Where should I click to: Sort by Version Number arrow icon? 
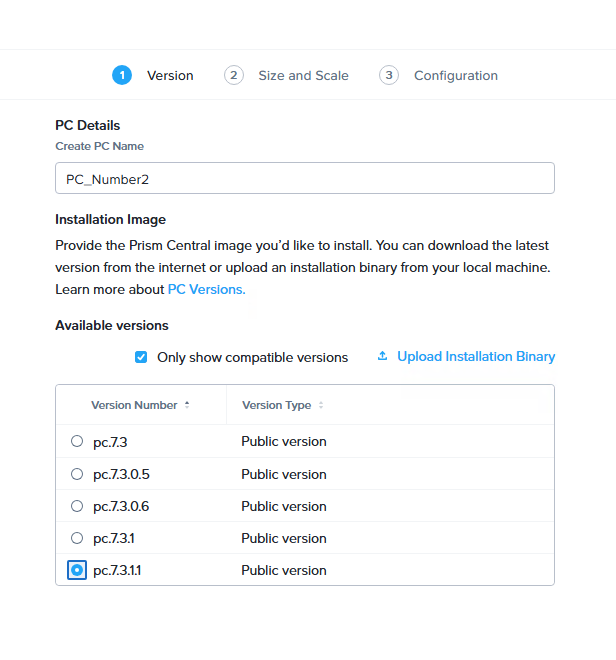(x=187, y=405)
